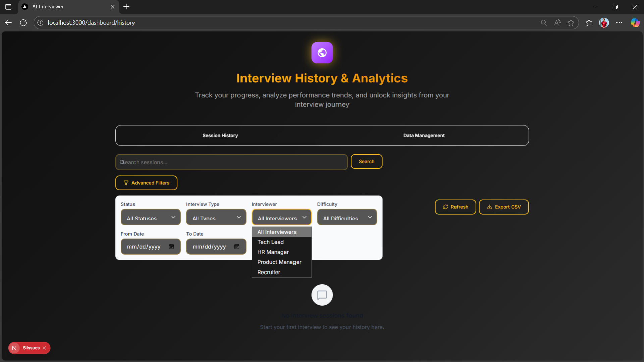Image resolution: width=644 pixels, height=362 pixels.
Task: Expand the Interview Type dropdown
Action: coord(216,217)
